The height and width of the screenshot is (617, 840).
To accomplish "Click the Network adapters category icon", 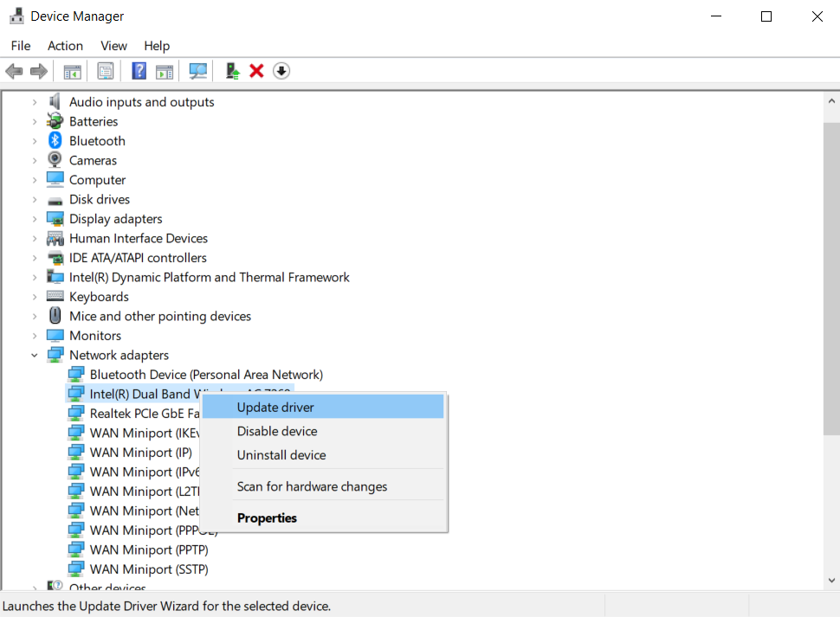I will (55, 354).
